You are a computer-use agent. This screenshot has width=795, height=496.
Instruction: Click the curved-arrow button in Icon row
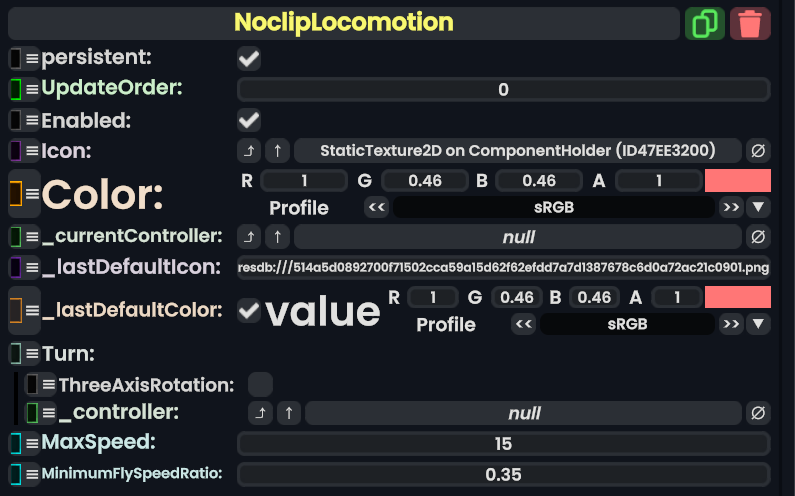point(249,151)
